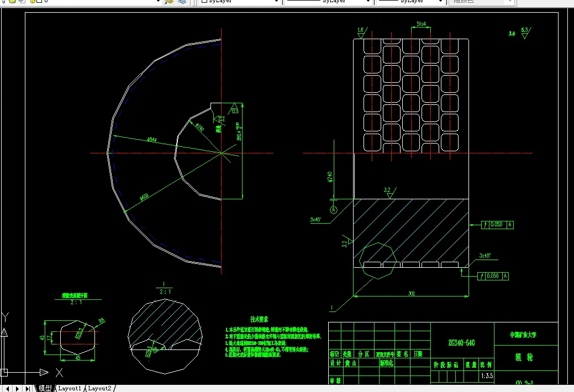Image resolution: width=574 pixels, height=392 pixels.
Task: Click the previous layout tab arrow
Action: coord(7,388)
